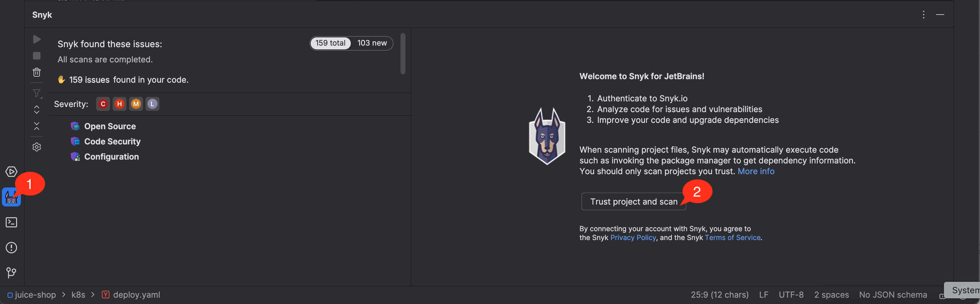980x304 pixels.
Task: Toggle the Low severity filter
Action: tap(152, 104)
